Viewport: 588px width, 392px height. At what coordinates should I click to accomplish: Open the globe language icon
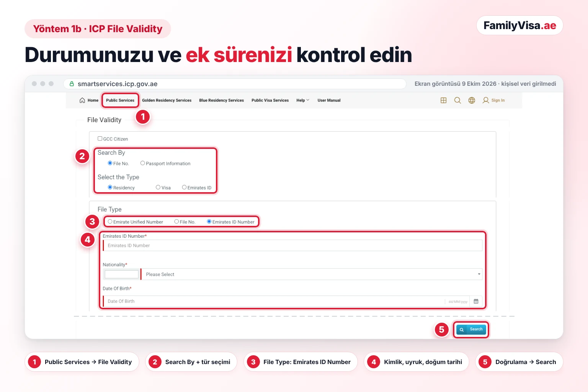coord(472,100)
